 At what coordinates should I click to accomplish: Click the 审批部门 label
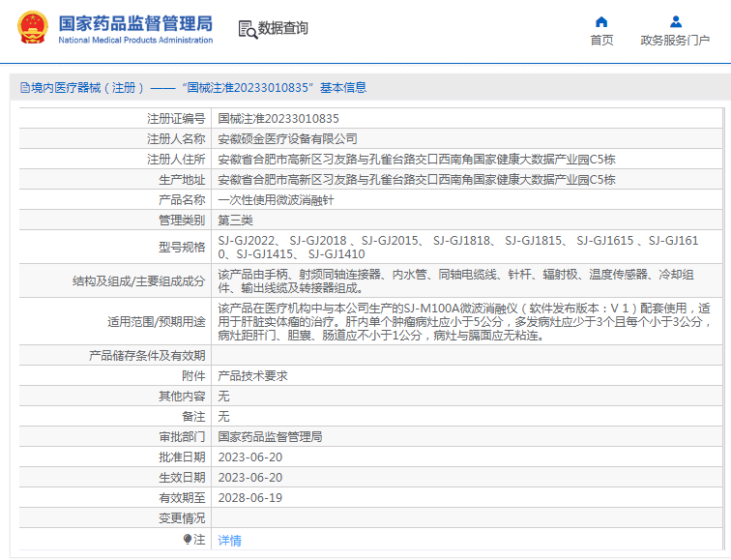click(182, 437)
